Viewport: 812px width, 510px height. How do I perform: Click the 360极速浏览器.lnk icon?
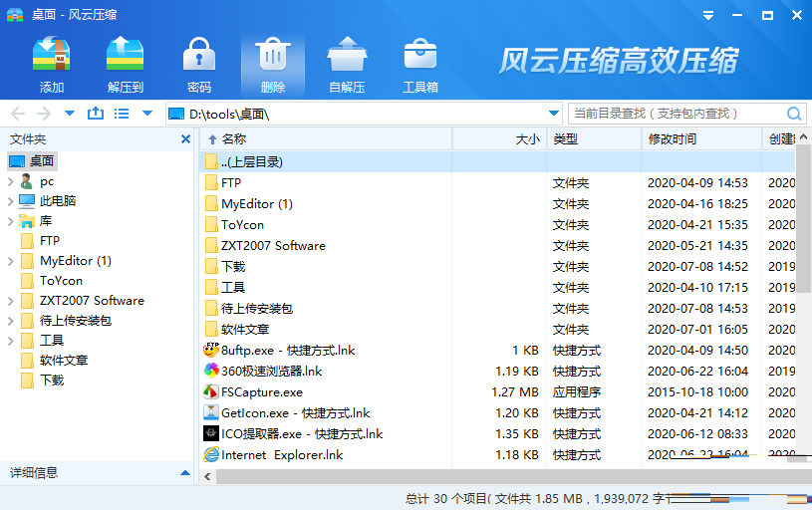211,371
